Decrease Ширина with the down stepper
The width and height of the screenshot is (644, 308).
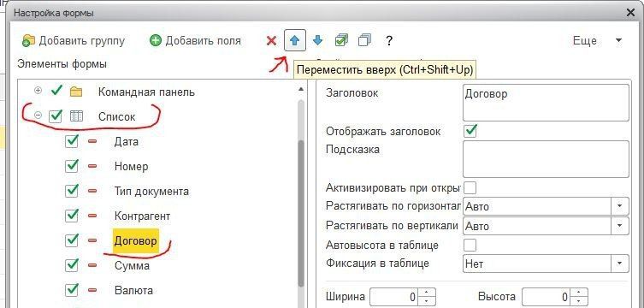click(x=426, y=301)
